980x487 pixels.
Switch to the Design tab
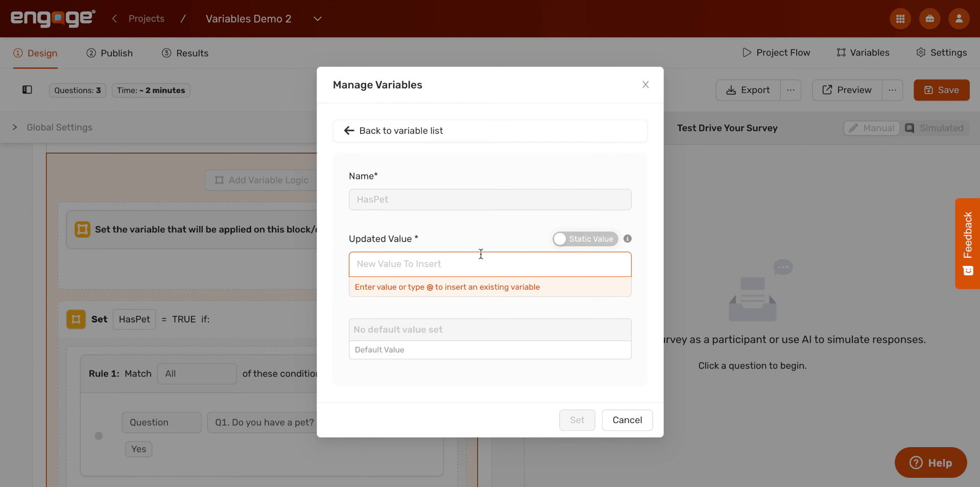35,53
